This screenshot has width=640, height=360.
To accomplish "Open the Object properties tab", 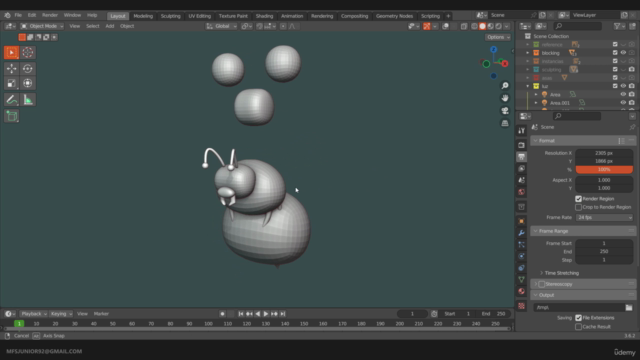I will click(521, 221).
